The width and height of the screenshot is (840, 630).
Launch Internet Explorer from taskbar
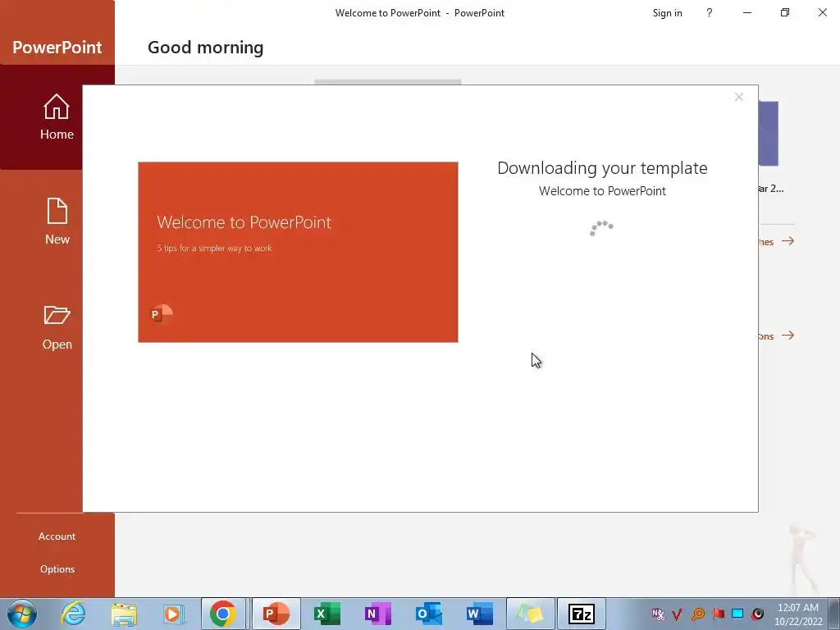73,614
